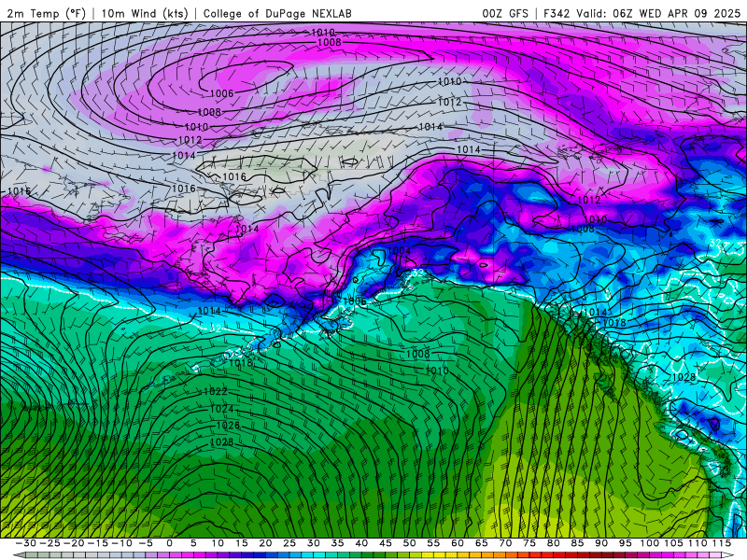
Task: Click the 35 label on the temperature scale
Action: [x=337, y=543]
